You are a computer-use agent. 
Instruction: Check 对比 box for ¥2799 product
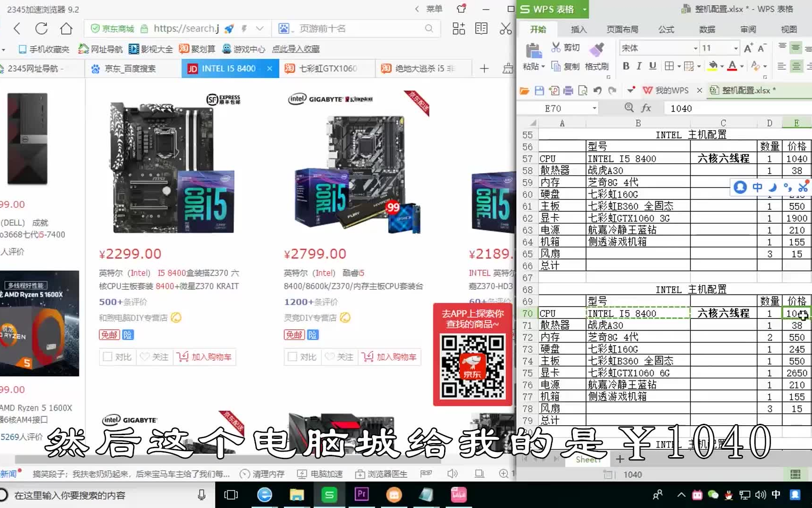pyautogui.click(x=292, y=357)
